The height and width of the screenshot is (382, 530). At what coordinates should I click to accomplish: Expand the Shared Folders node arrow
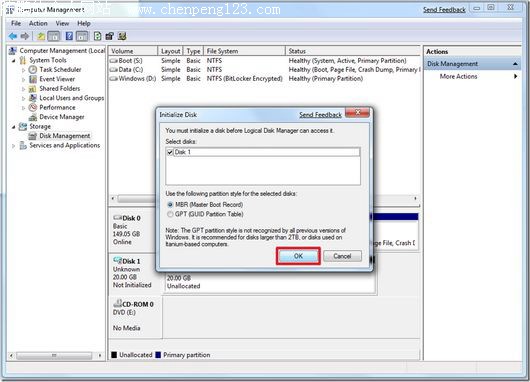23,89
